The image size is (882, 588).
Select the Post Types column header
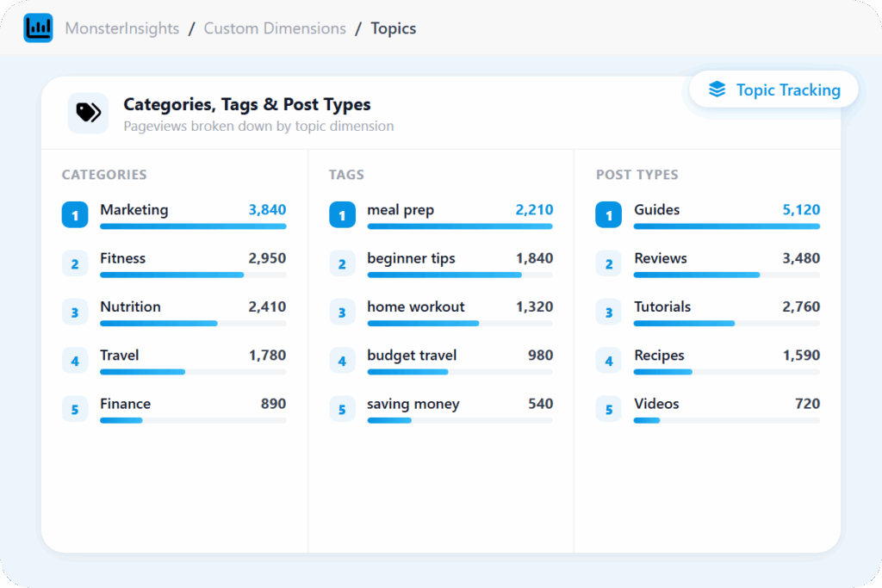click(637, 175)
